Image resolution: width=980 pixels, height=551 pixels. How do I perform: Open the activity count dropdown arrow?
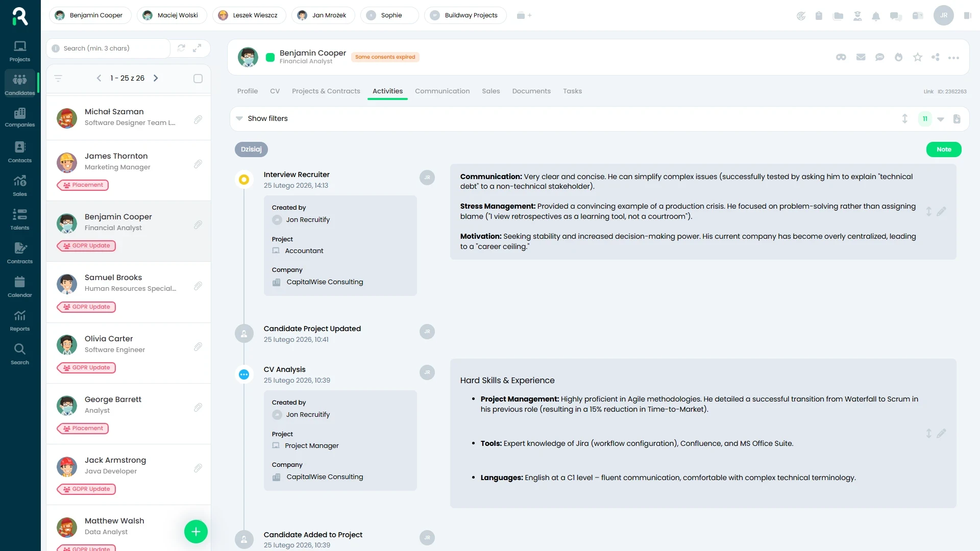(941, 119)
